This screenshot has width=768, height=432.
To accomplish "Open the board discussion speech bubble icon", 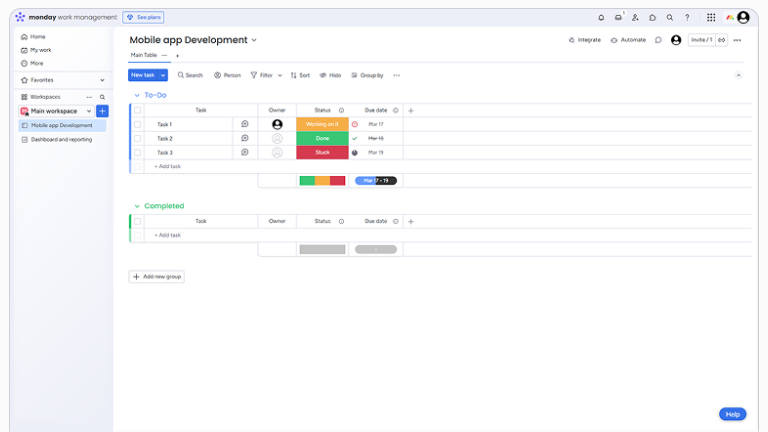I will pos(658,40).
